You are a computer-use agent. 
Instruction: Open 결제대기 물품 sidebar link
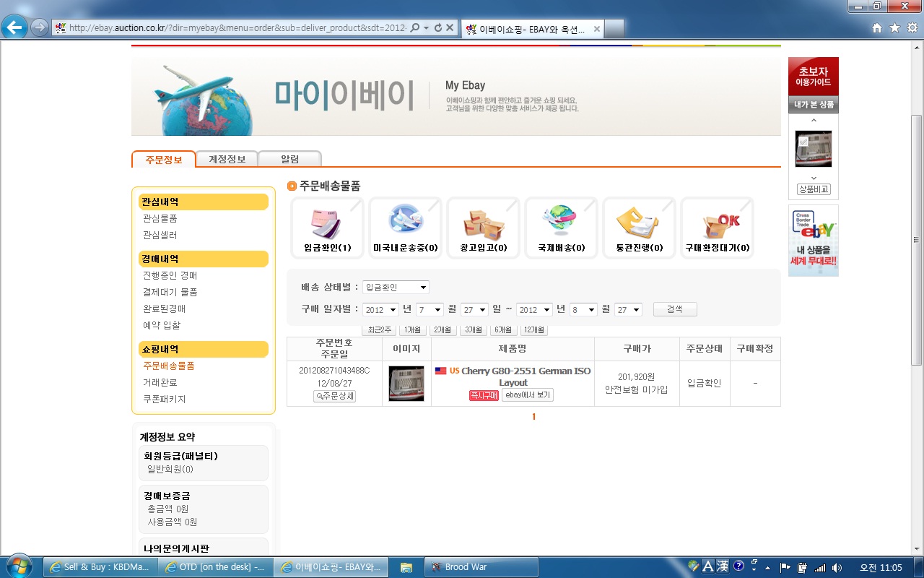(x=170, y=292)
